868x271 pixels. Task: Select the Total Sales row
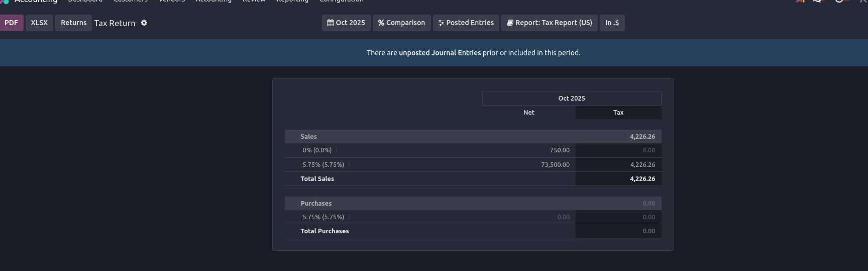[317, 179]
